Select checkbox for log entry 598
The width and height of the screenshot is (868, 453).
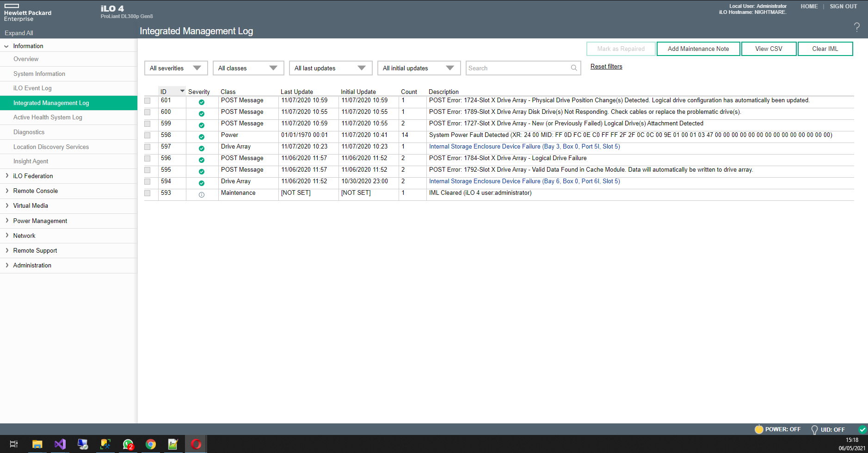(148, 135)
